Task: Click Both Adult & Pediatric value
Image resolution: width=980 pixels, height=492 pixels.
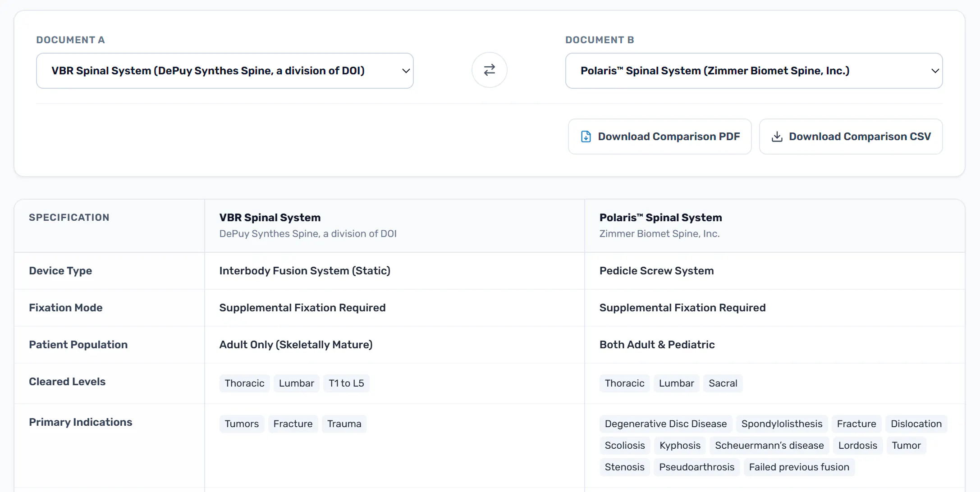Action: point(657,345)
